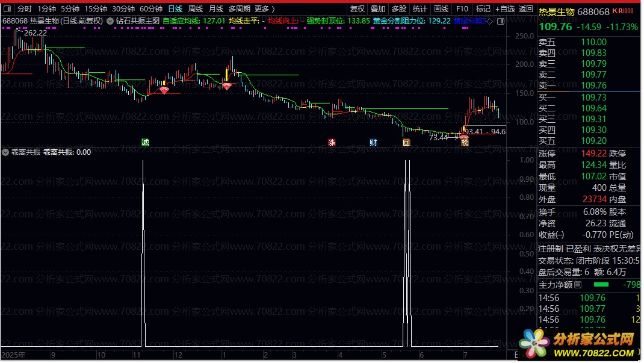Click the red 涨 event marker

(x=332, y=143)
